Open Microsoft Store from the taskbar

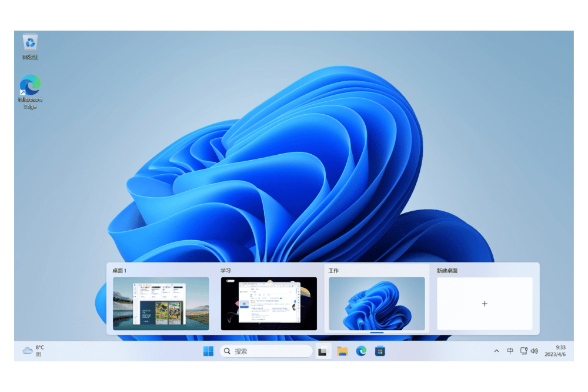click(380, 351)
